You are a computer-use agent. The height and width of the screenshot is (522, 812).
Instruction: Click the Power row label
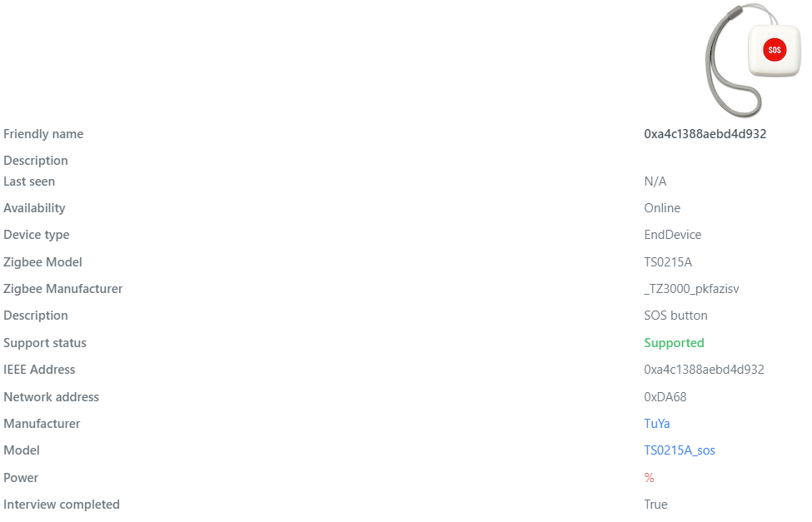click(20, 477)
